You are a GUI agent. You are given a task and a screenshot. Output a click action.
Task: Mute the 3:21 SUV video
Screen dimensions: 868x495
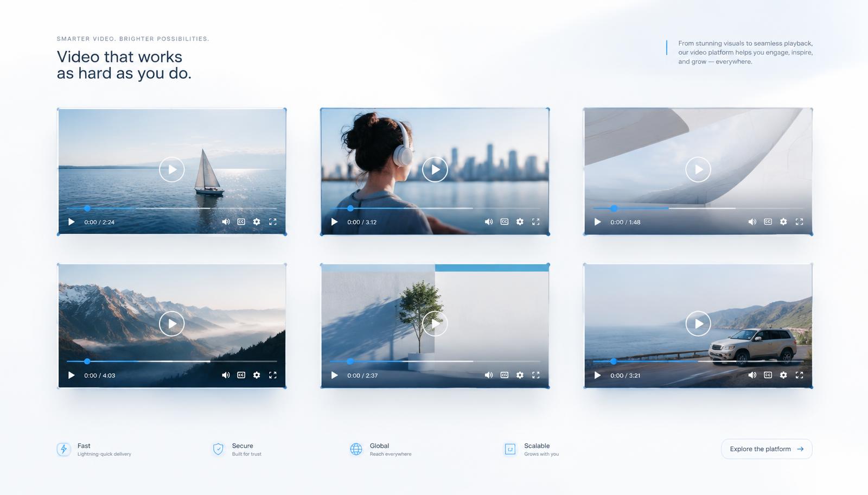752,375
